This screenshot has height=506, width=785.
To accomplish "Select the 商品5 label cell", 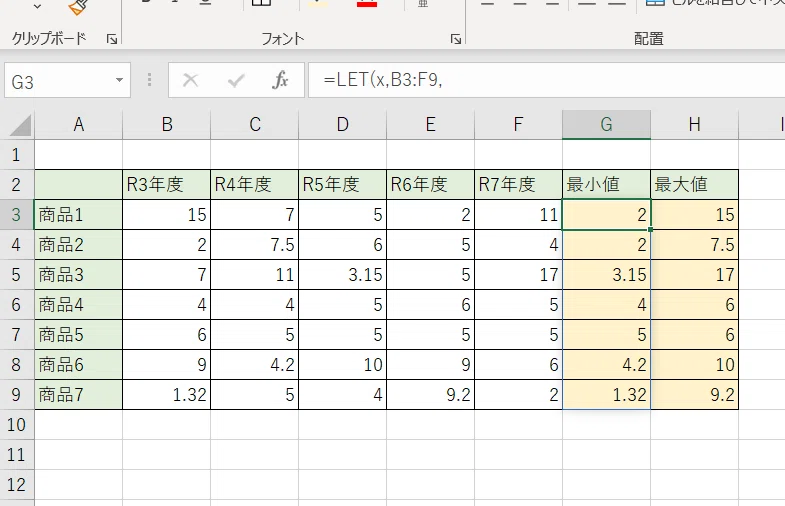I will (79, 335).
